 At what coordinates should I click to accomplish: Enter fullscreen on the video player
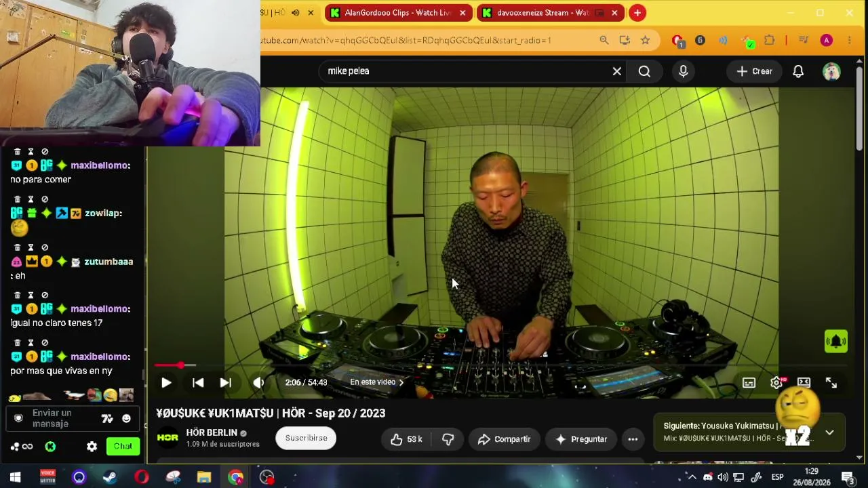831,383
